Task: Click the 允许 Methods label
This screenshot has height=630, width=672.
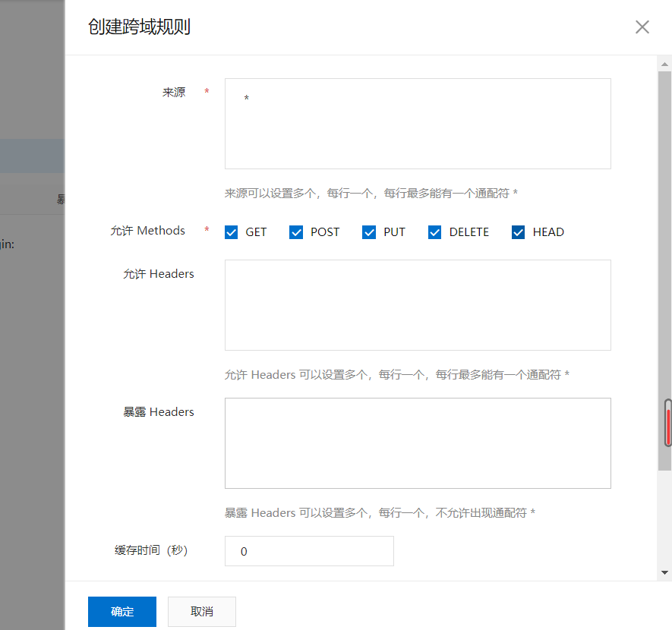Action: (x=148, y=231)
